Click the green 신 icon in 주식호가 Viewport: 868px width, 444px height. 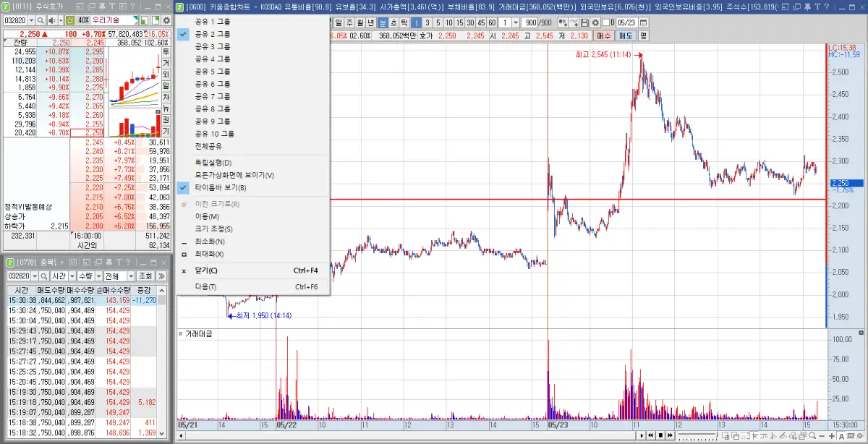coord(69,20)
